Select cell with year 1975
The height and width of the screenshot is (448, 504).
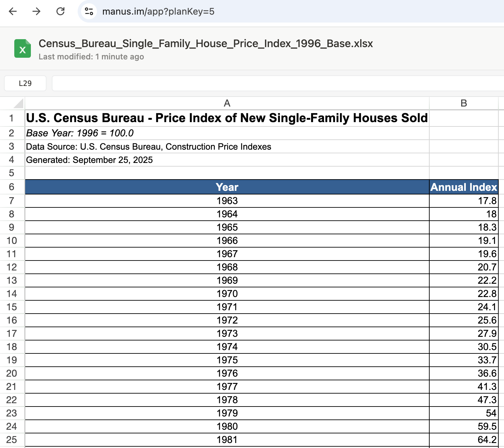click(227, 360)
